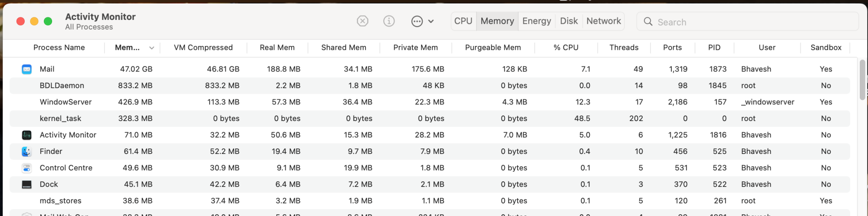Screen dimensions: 868x216
Task: Sort by the % CPU column header
Action: 566,48
